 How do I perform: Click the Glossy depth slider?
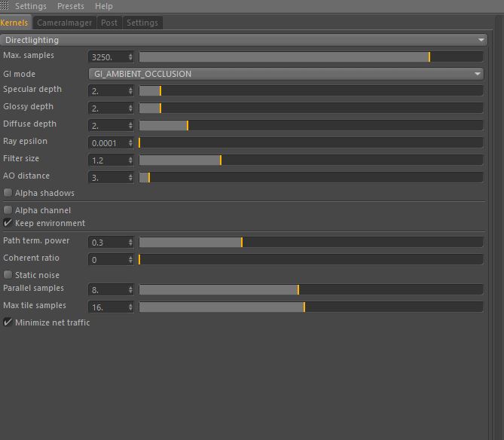coord(311,108)
